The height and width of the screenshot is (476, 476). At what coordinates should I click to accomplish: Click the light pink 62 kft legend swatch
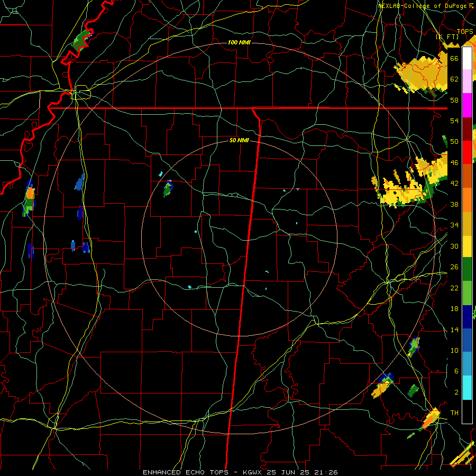[x=467, y=81]
